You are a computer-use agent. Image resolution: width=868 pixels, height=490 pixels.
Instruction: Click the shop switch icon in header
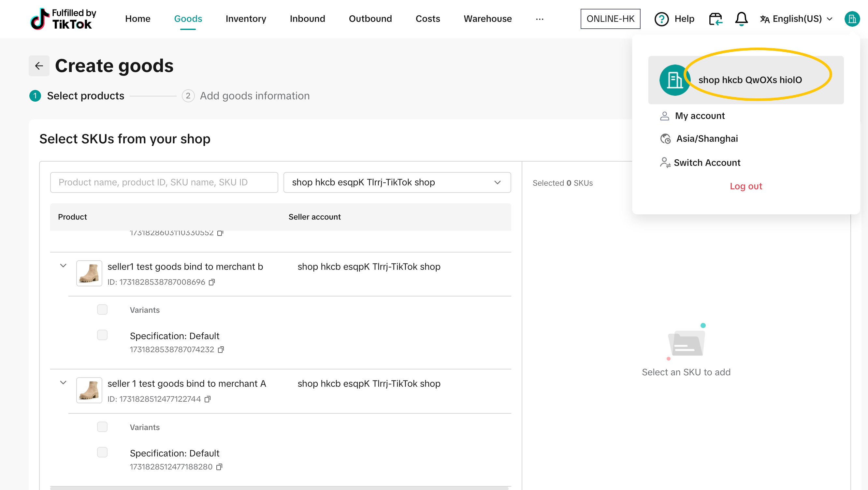coord(716,19)
